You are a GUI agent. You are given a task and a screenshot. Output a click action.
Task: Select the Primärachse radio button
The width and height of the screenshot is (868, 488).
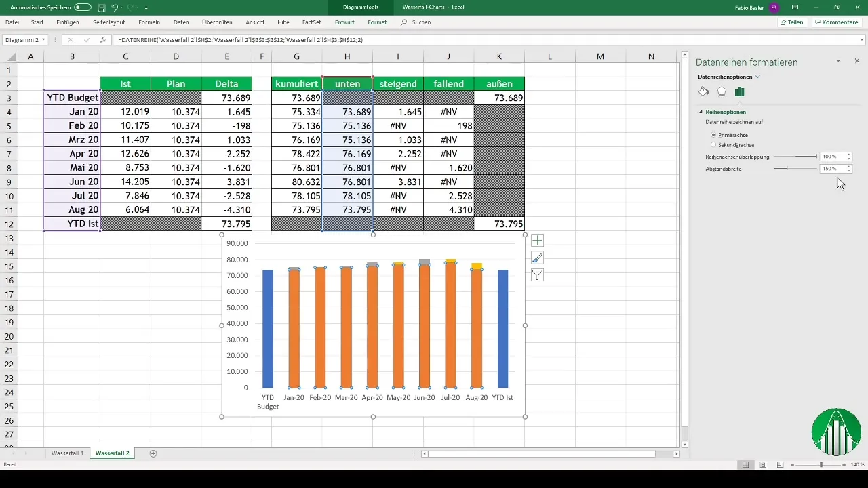[x=713, y=135]
